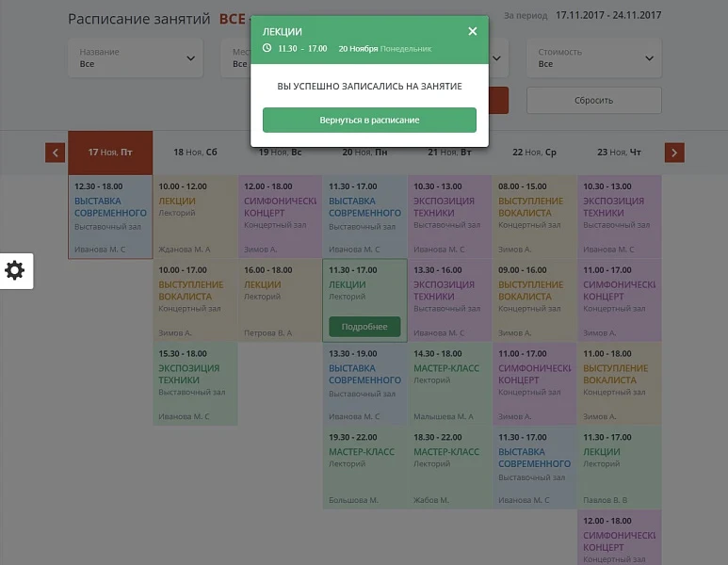Click Большова М. teacher name

[x=353, y=500]
